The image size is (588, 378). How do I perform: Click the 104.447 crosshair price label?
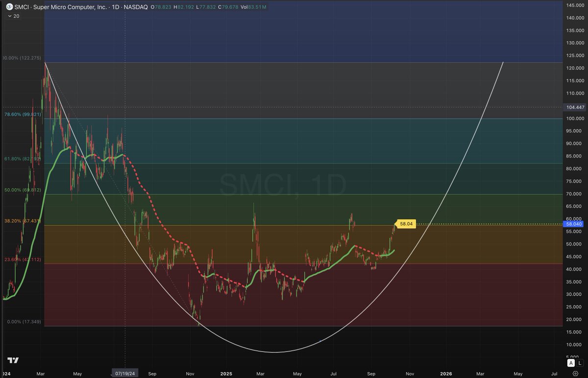coord(574,107)
